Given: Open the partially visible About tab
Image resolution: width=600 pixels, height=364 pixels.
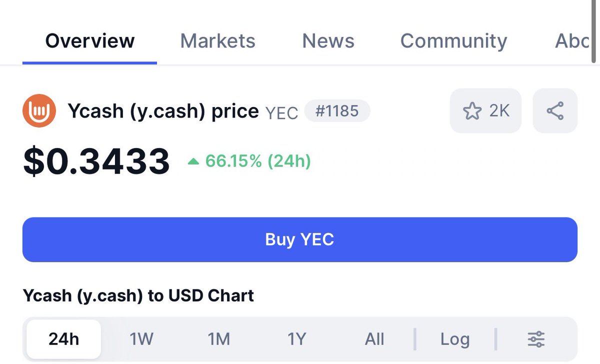Looking at the screenshot, I should pyautogui.click(x=572, y=41).
